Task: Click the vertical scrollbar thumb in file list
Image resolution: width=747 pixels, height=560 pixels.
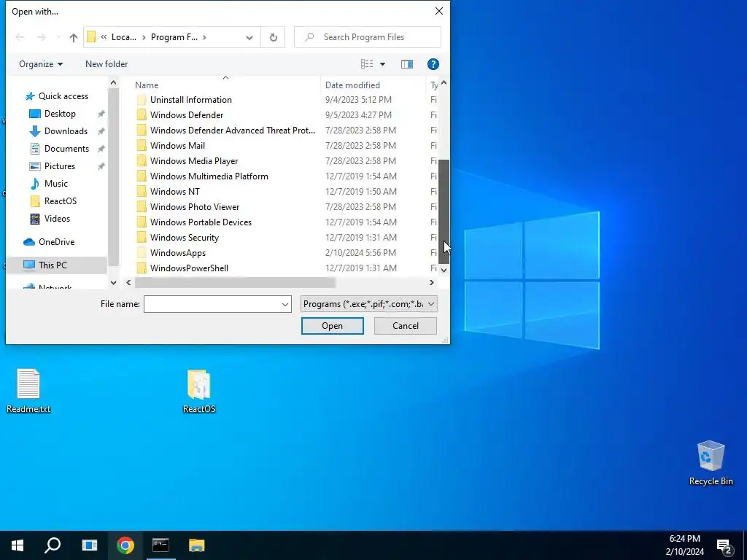Action: tap(444, 212)
